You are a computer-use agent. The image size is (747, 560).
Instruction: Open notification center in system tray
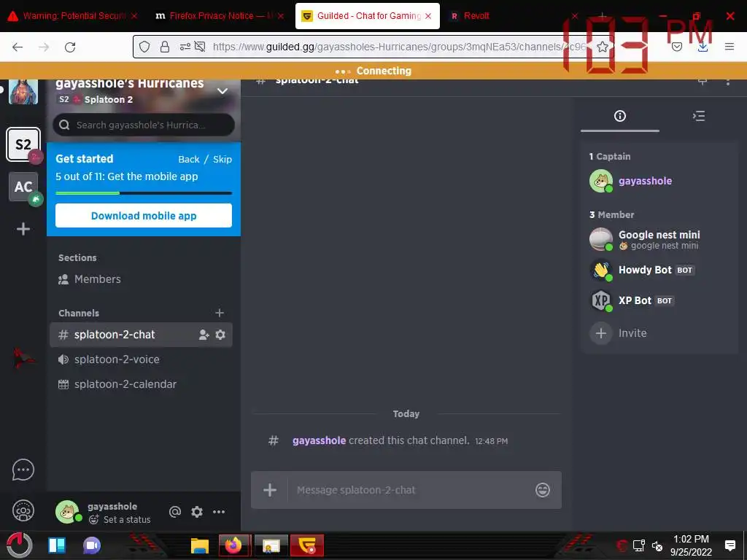(729, 545)
